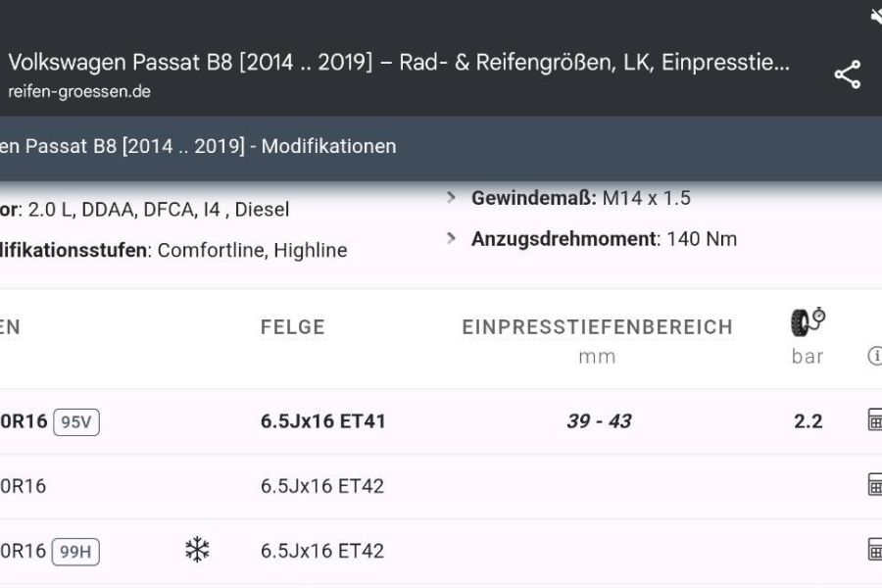Click the FELGE column header
This screenshot has width=882, height=588.
(x=291, y=327)
